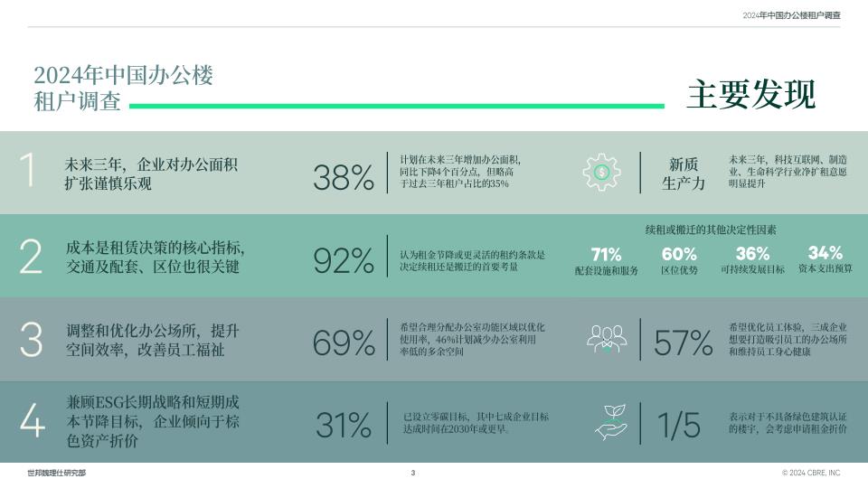Screen dimensions: 868x488
Task: Click the gear with dollar sign icon
Action: [601, 173]
